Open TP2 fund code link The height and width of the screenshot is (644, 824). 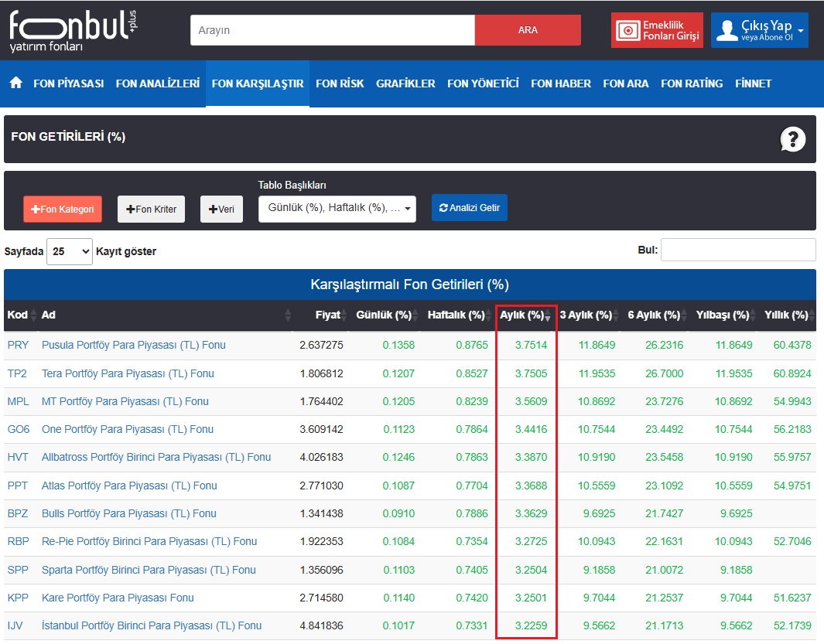(x=17, y=373)
